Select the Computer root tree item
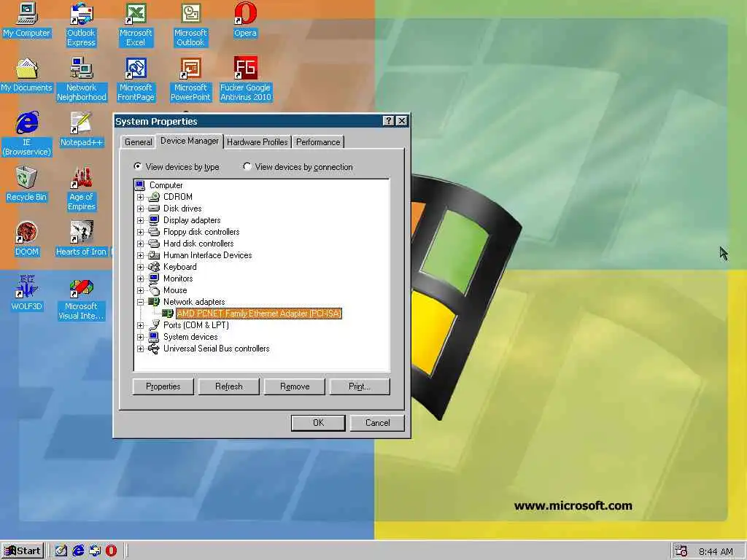 tap(166, 185)
